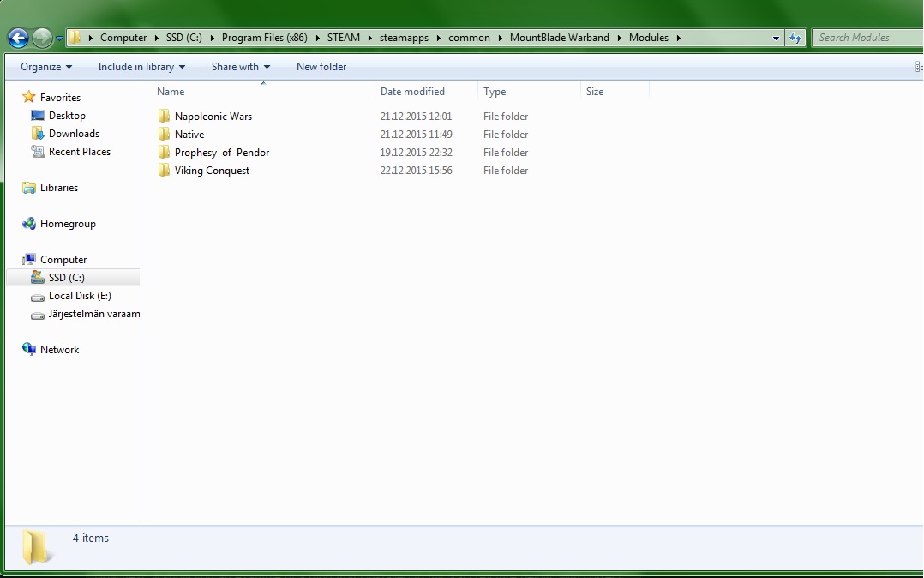Click the Computer icon in navigation pane
Viewport: 924px width, 578px height.
[x=29, y=260]
